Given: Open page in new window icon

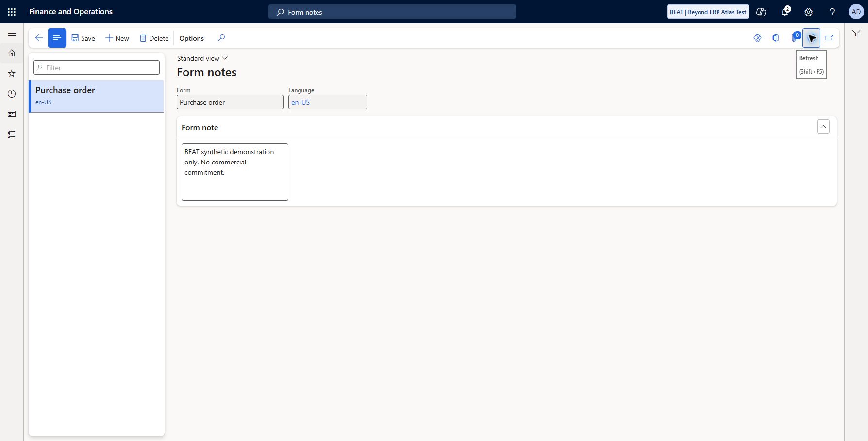Looking at the screenshot, I should [829, 38].
